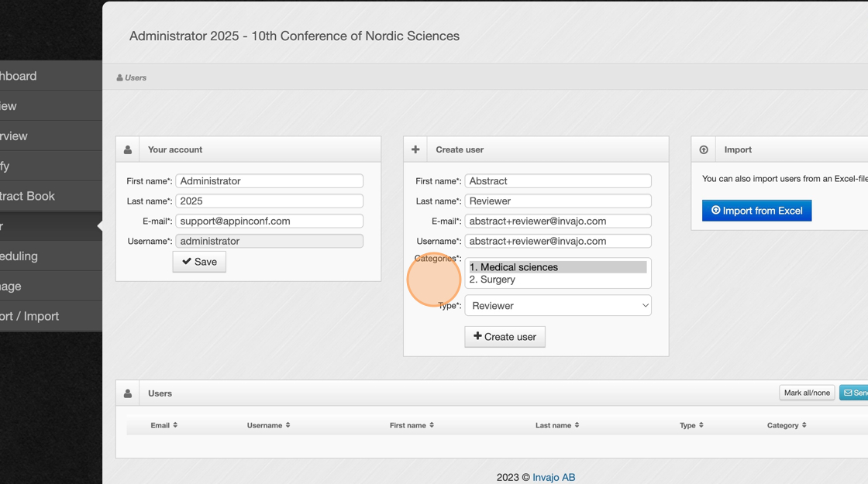The height and width of the screenshot is (484, 868).
Task: Click the E-mail field in Your account
Action: 269,221
